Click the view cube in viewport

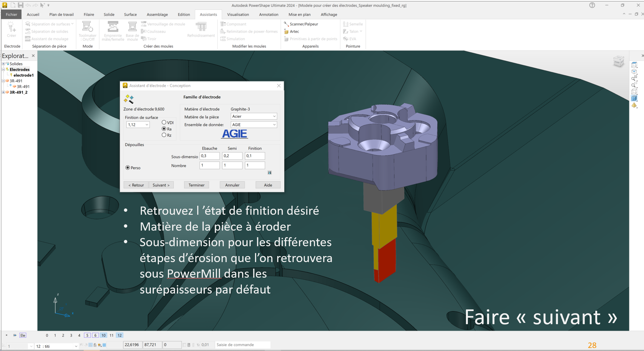[x=618, y=61]
